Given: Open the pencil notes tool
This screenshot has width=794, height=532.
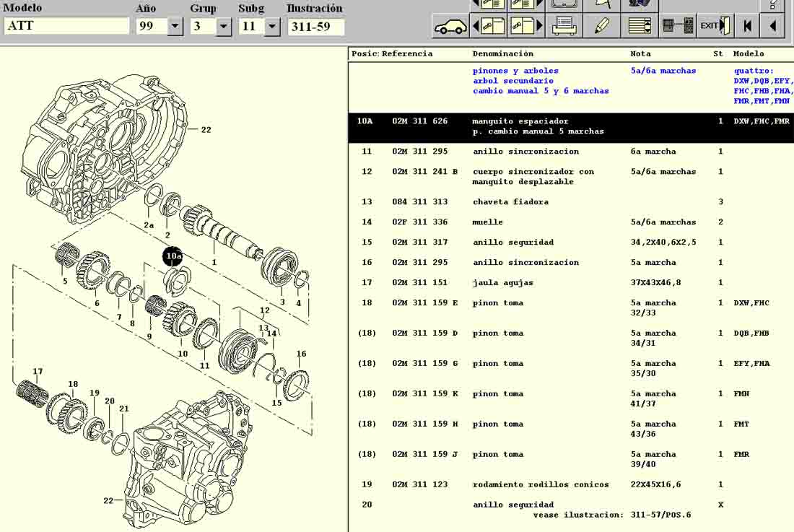Looking at the screenshot, I should (x=601, y=27).
